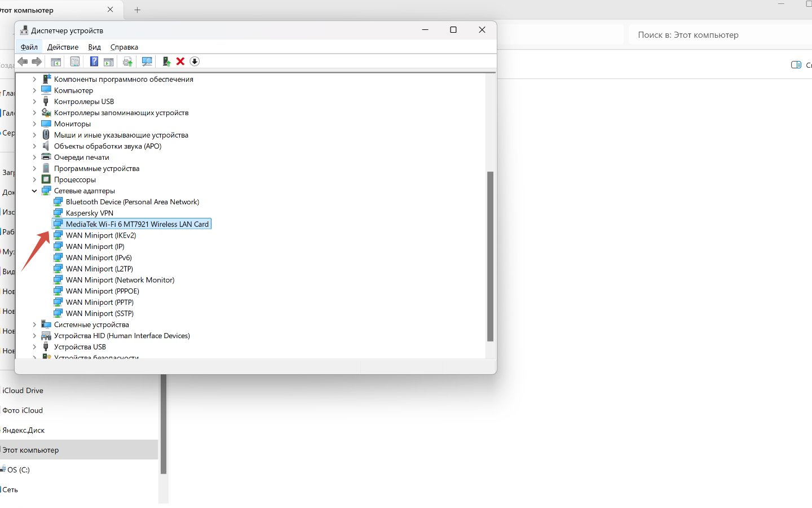Select WAN Miniport (L2TP)

click(99, 269)
